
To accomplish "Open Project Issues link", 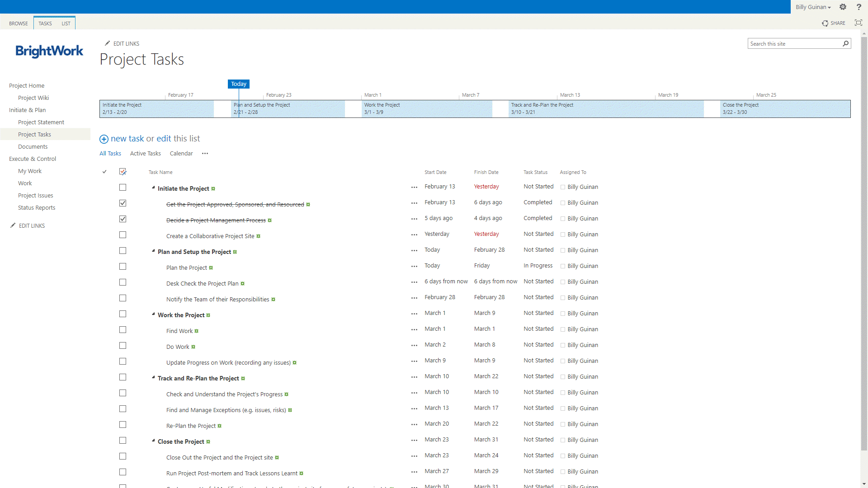I will click(x=36, y=195).
